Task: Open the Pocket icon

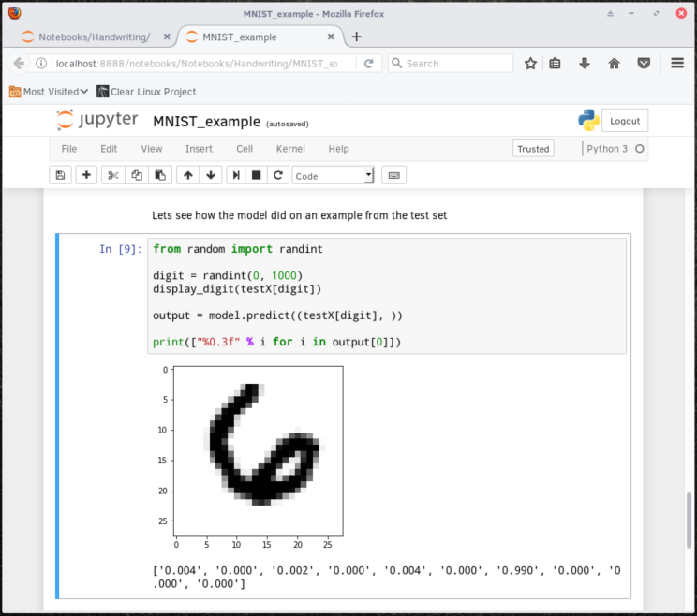Action: (644, 64)
